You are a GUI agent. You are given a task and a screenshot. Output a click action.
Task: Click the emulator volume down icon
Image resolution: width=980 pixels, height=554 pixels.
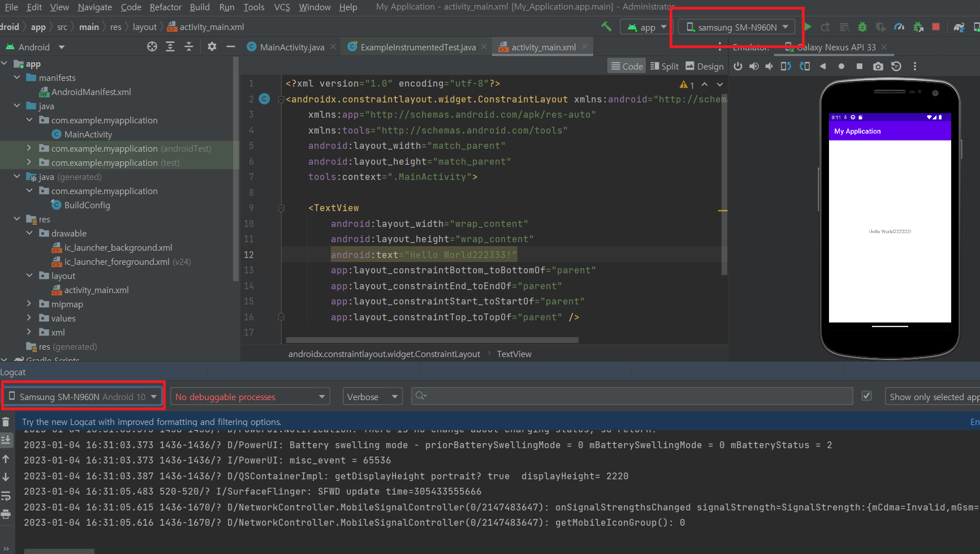tap(769, 66)
